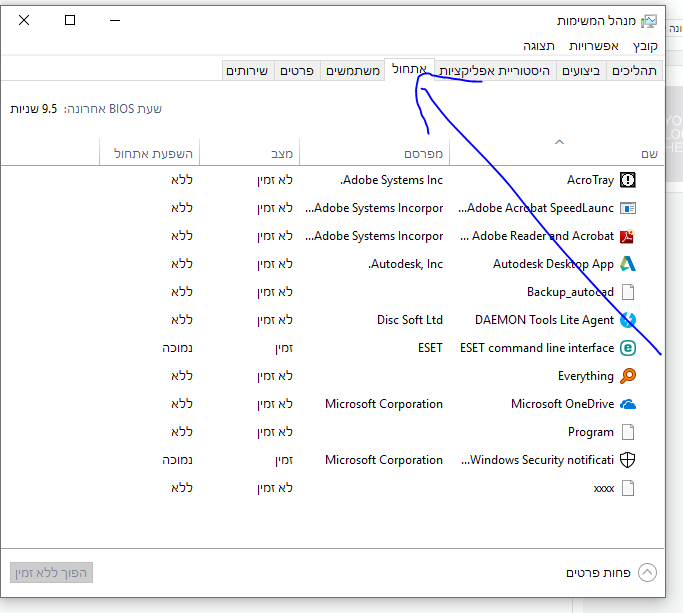Image resolution: width=683 pixels, height=613 pixels.
Task: Click publisher Disc Soft Ltd cell
Action: 410,320
